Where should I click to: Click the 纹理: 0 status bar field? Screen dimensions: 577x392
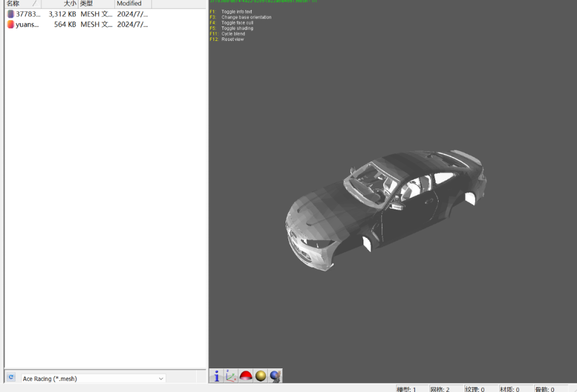point(480,389)
